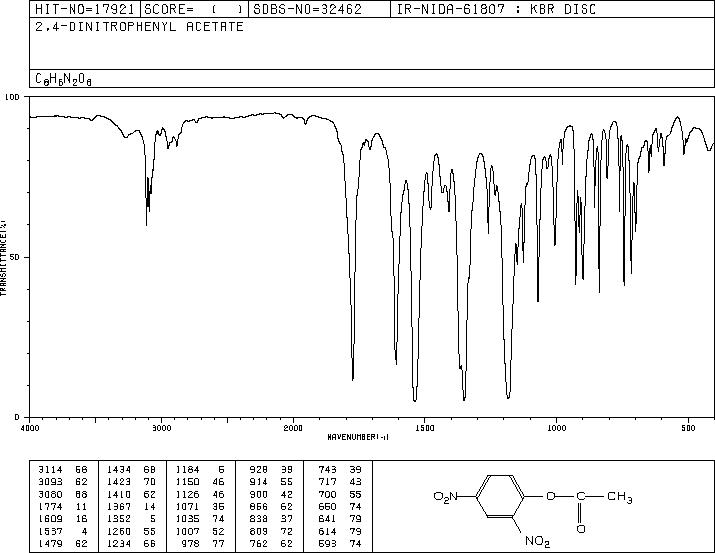Screen dimensions: 715x553
Task: Select peak table entry 3114
Action: coord(62,470)
